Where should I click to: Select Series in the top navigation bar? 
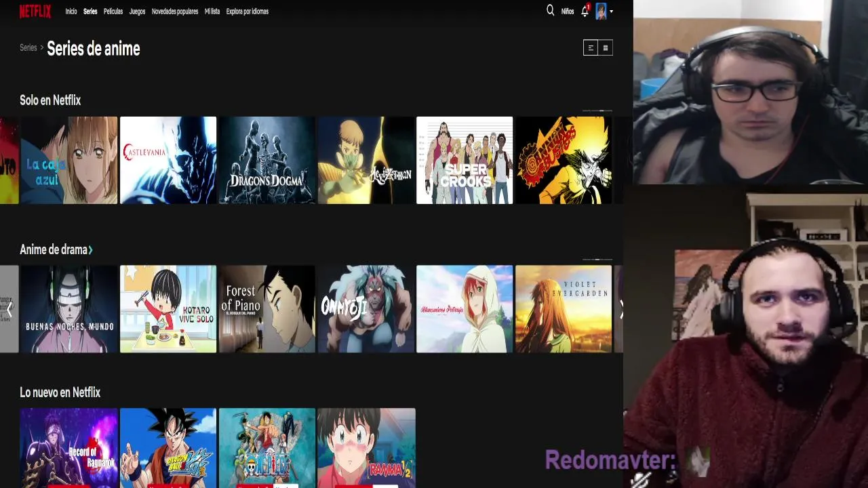pos(90,12)
